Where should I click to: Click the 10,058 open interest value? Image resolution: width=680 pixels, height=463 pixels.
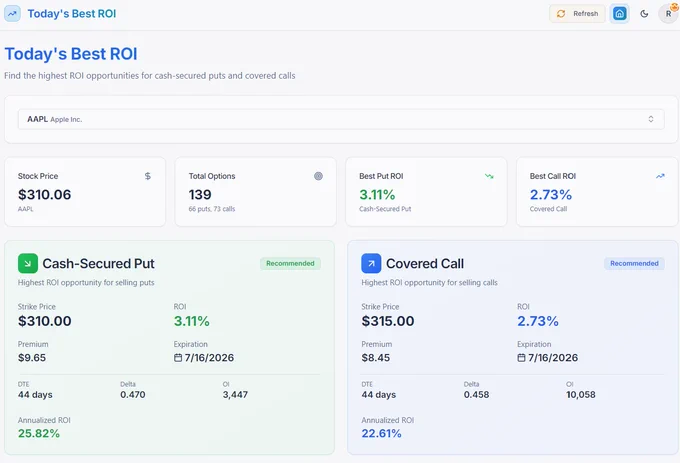click(581, 395)
